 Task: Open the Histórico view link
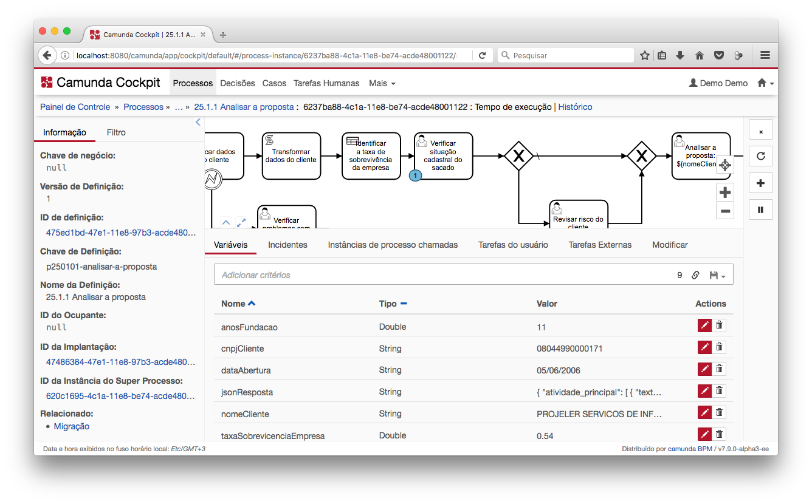(575, 107)
